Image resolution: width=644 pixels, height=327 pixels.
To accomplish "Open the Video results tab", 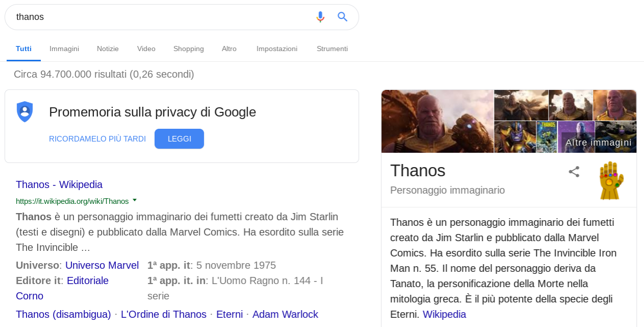I will point(146,49).
